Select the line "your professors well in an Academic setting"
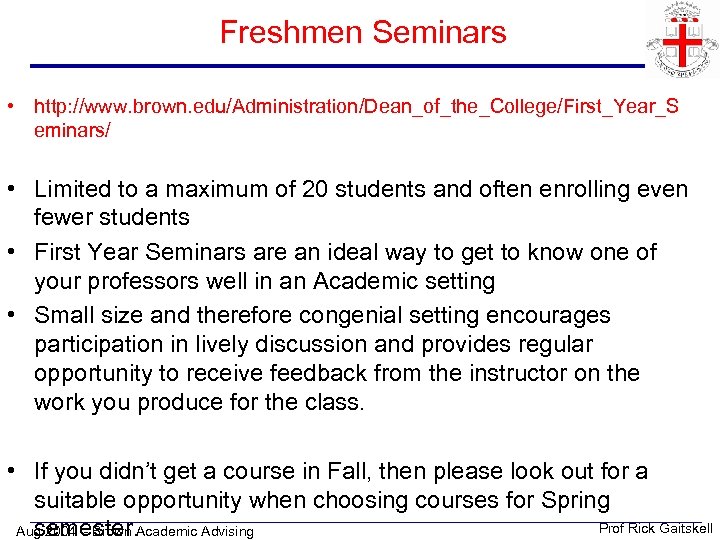 click(264, 281)
